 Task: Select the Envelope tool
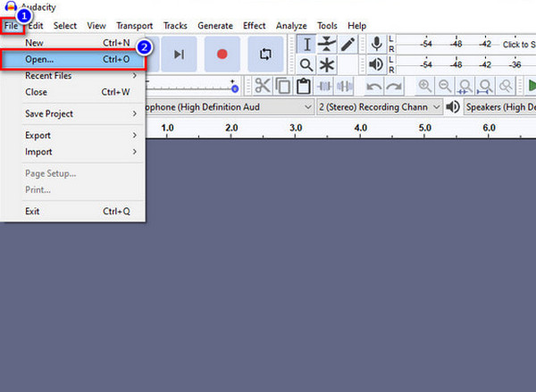pyautogui.click(x=327, y=45)
